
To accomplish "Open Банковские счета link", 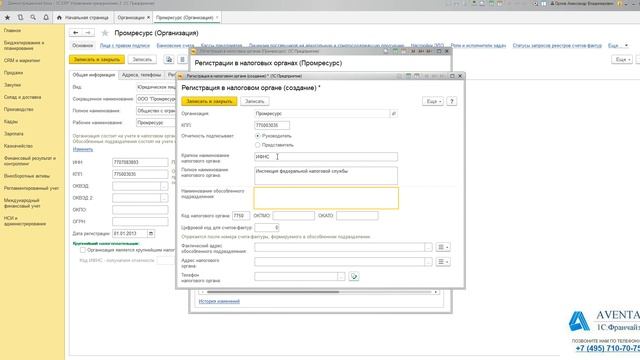I will [176, 46].
